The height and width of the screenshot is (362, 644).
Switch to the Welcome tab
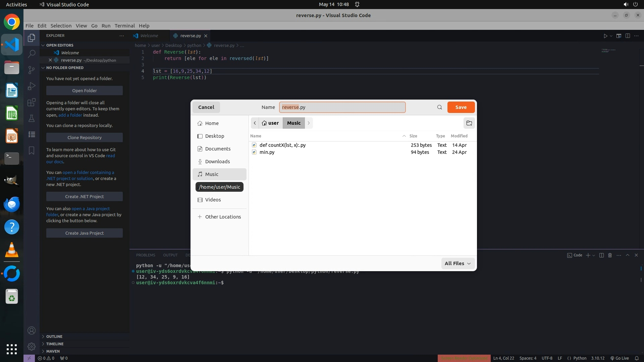pyautogui.click(x=149, y=36)
